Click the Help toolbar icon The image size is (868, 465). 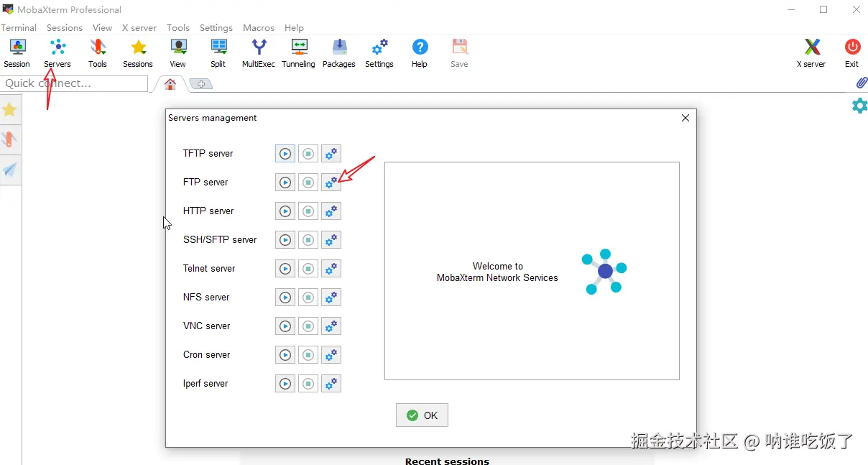(x=420, y=54)
